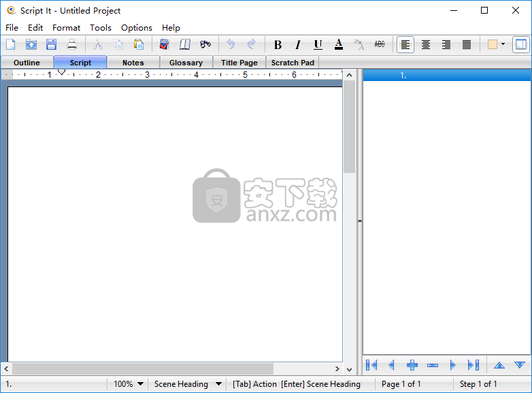The width and height of the screenshot is (532, 393).
Task: Open the File menu
Action: [12, 28]
